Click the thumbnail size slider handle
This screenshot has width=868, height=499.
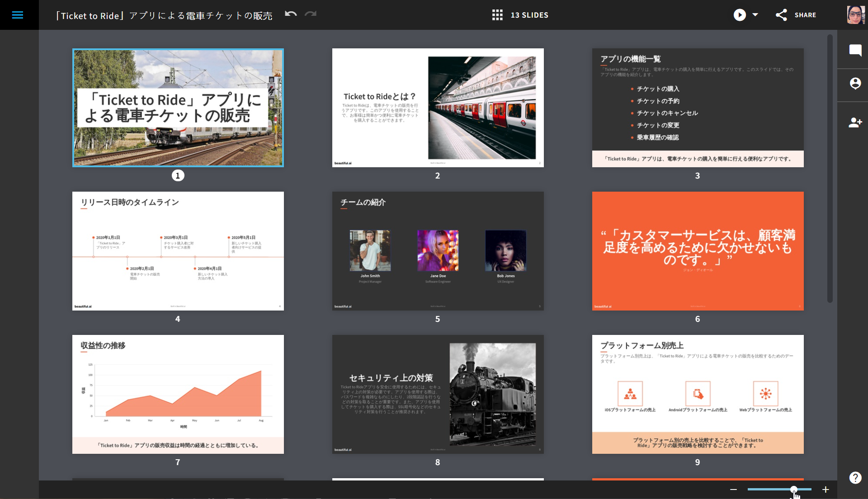point(794,490)
